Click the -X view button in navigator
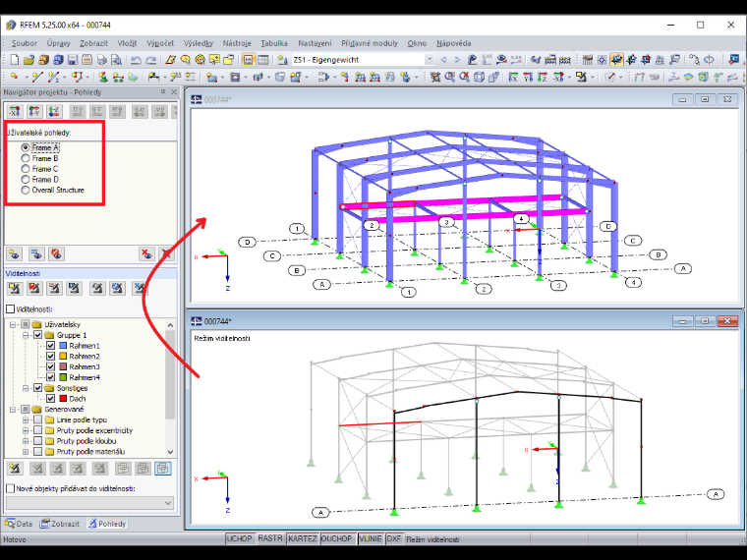747x560 pixels. [15, 111]
